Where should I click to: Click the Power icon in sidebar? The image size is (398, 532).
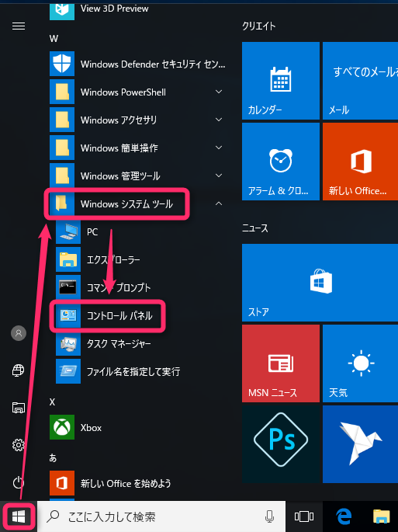(x=19, y=482)
